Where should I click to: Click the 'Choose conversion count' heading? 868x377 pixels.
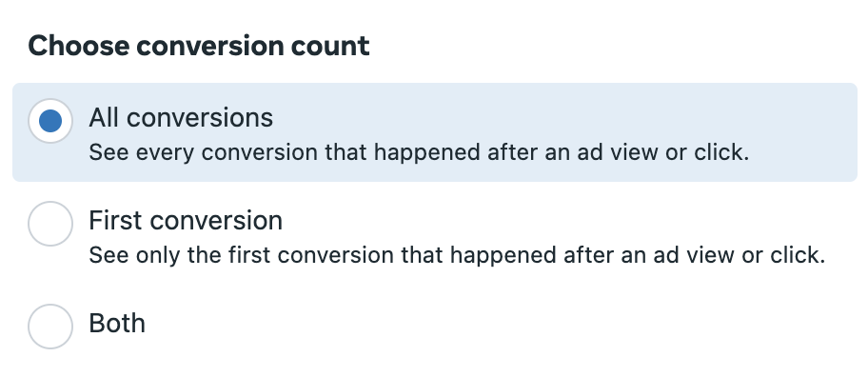pos(199,46)
